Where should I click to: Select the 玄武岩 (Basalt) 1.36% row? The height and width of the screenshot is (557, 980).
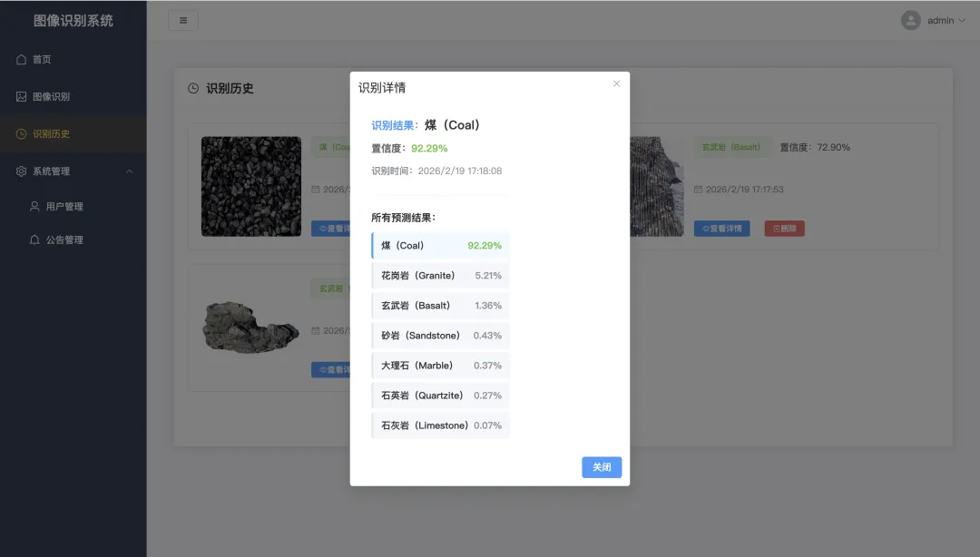click(441, 306)
